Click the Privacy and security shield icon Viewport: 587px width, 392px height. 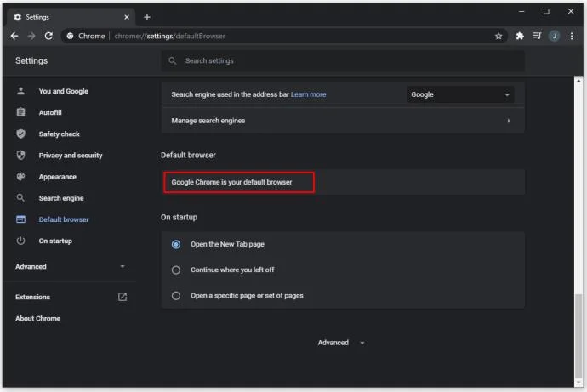click(x=21, y=156)
